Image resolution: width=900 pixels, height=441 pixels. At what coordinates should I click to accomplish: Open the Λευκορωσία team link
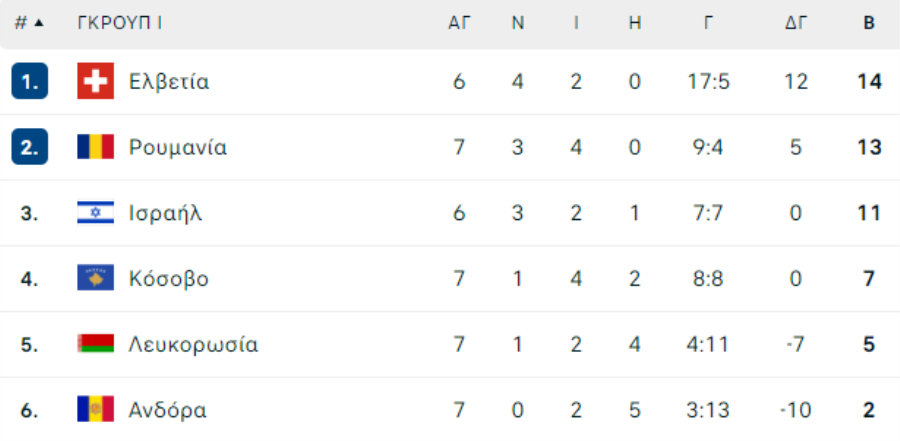click(x=193, y=345)
